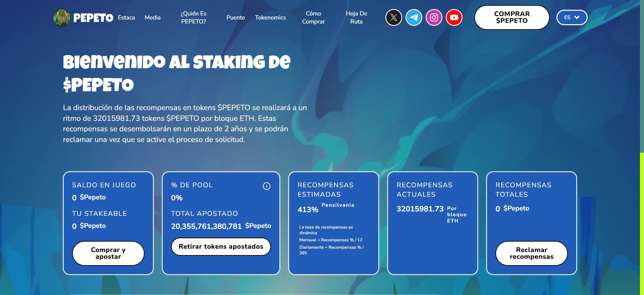Select the 0% pool share value

pyautogui.click(x=177, y=198)
